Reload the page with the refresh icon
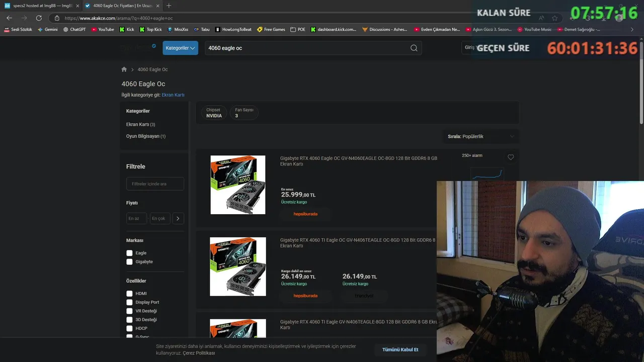Image resolution: width=644 pixels, height=362 pixels. tap(39, 18)
